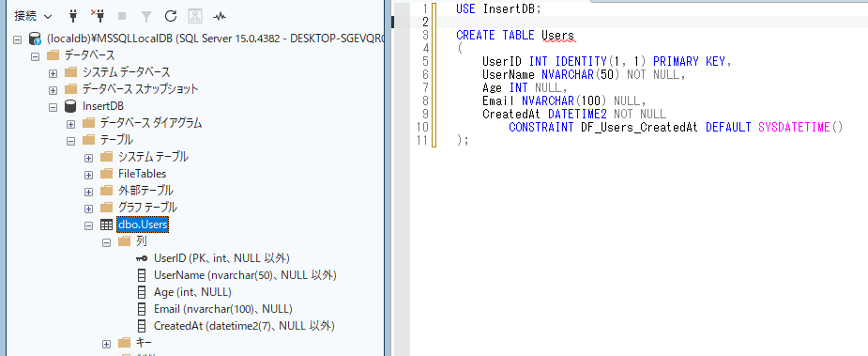Image resolution: width=868 pixels, height=356 pixels.
Task: Click PRIMARY KEY keyword on line 5
Action: tap(689, 61)
